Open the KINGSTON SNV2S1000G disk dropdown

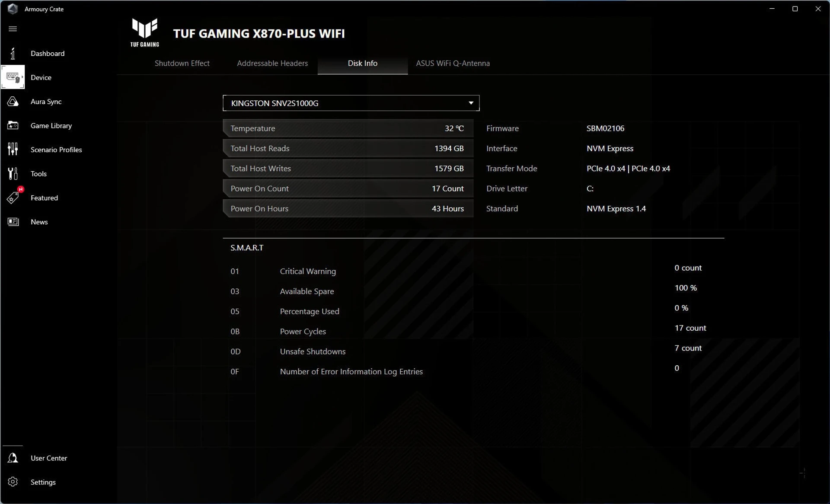[351, 103]
